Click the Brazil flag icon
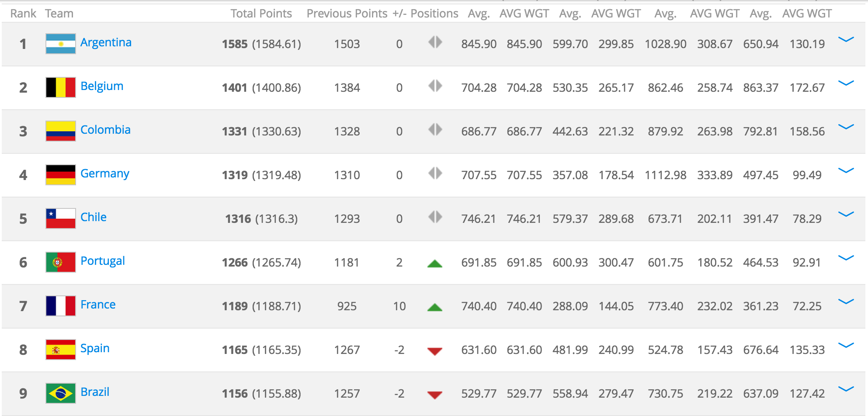Screen dimensions: 868x416 [61, 393]
